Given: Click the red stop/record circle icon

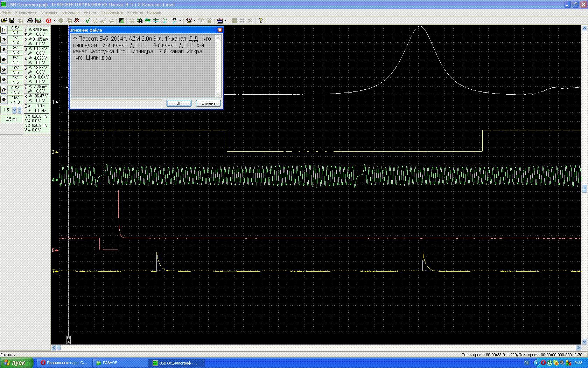Looking at the screenshot, I should click(x=49, y=21).
